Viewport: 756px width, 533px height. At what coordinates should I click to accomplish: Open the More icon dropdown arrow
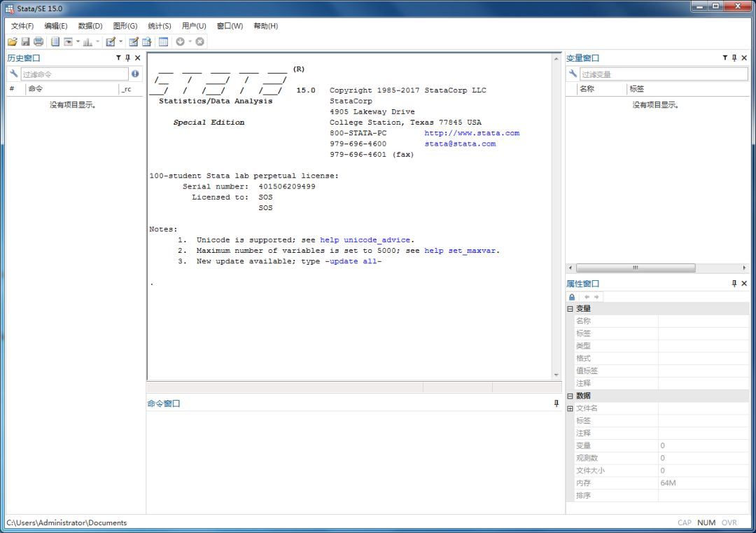pyautogui.click(x=190, y=42)
